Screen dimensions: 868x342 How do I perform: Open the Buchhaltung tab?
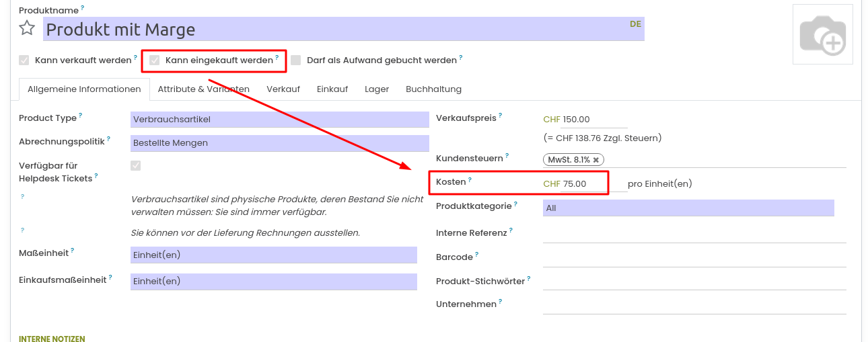coord(433,89)
